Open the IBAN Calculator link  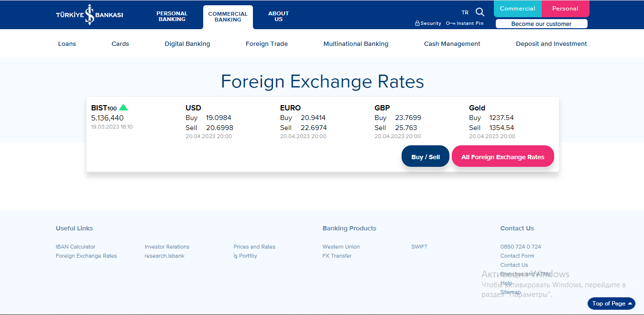pyautogui.click(x=76, y=247)
